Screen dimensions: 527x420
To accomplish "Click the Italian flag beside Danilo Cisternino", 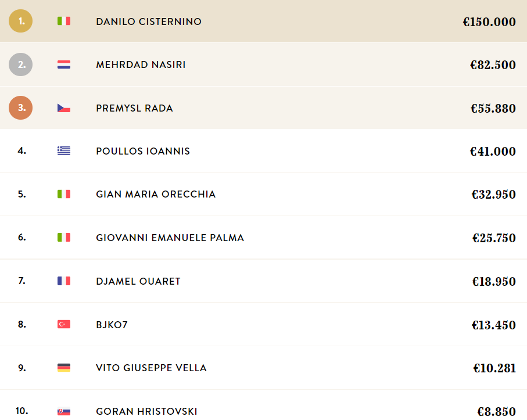I will [x=64, y=21].
